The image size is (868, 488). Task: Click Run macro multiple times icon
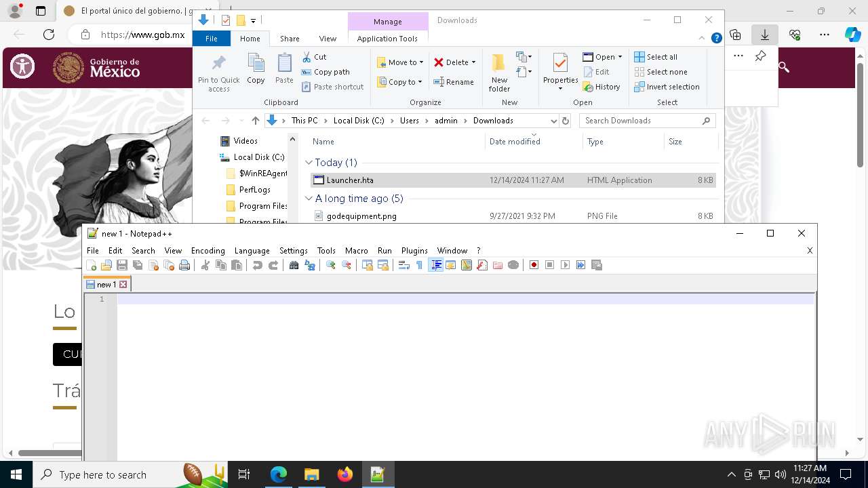click(x=581, y=265)
